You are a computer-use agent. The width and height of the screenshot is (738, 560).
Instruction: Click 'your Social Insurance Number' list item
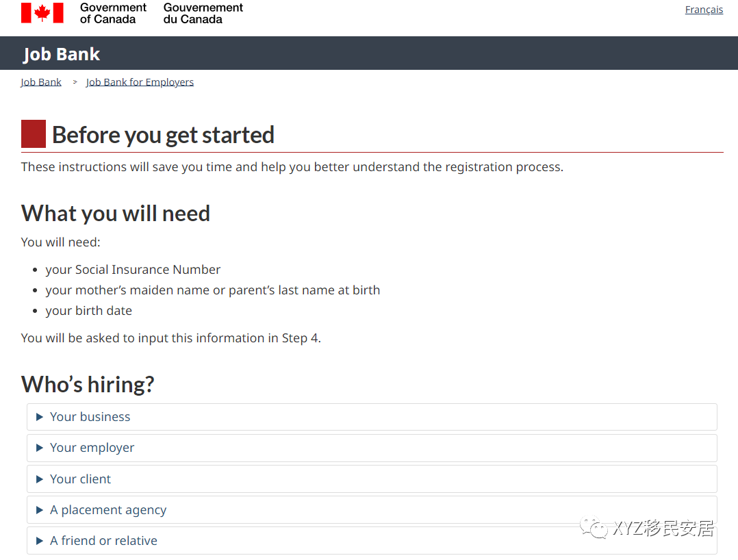point(133,270)
